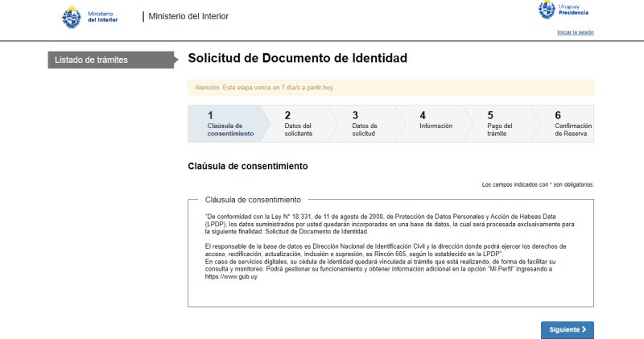Jump to step 3 Datos de solicitud
The image size is (644, 339).
point(366,123)
